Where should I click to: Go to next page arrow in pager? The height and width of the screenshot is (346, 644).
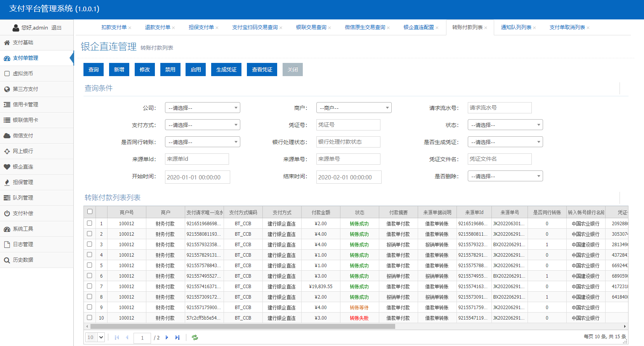click(x=167, y=337)
